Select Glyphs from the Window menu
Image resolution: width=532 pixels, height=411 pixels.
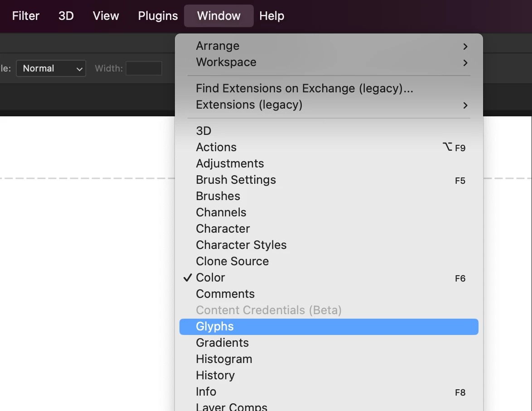tap(215, 327)
